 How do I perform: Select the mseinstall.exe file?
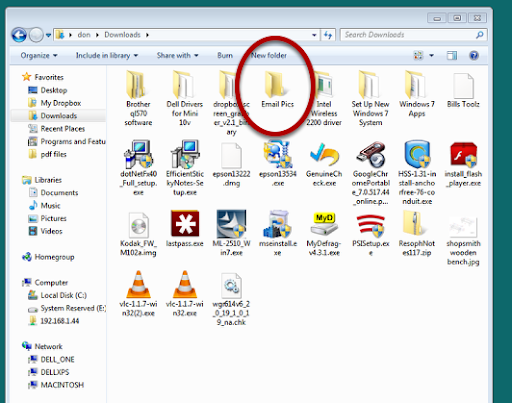click(277, 233)
